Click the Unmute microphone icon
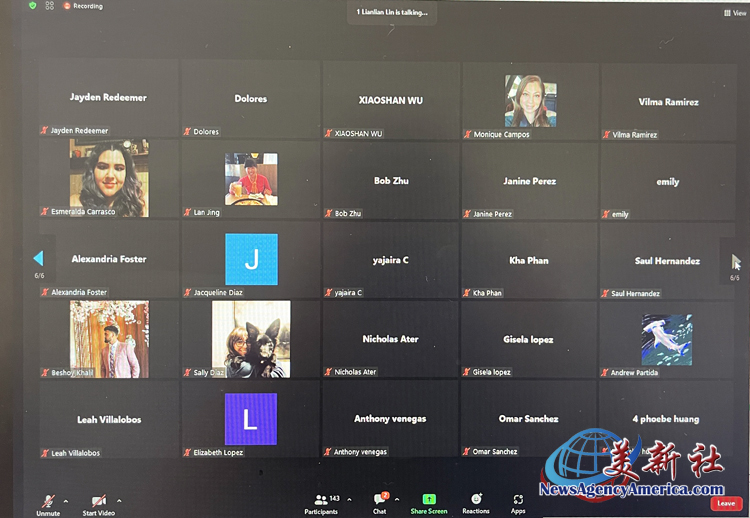Image resolution: width=750 pixels, height=518 pixels. coord(48,501)
